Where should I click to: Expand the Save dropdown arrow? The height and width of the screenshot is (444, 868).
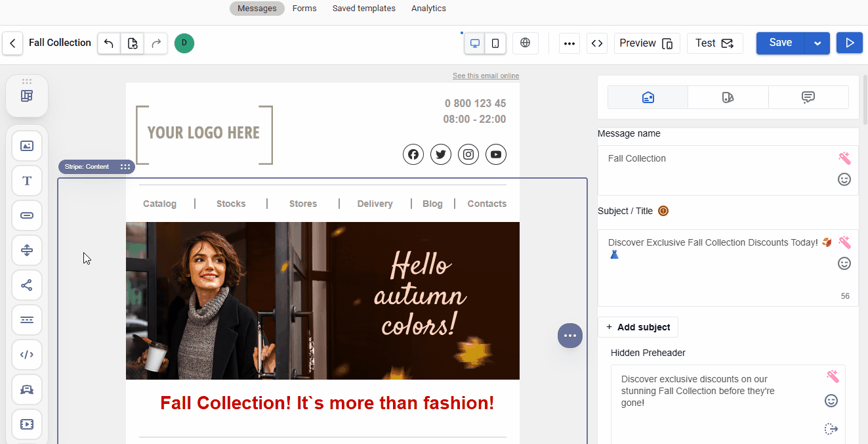[817, 43]
